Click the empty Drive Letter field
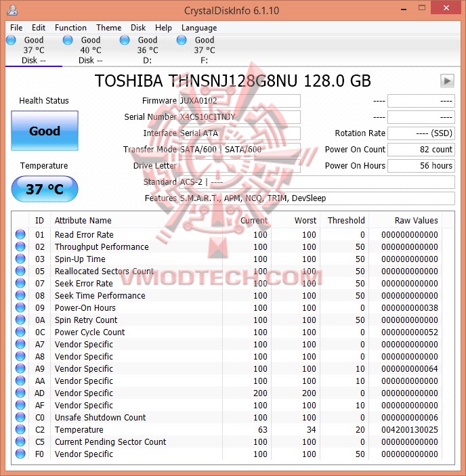Viewport: 466px width, 476px height. tap(240, 166)
